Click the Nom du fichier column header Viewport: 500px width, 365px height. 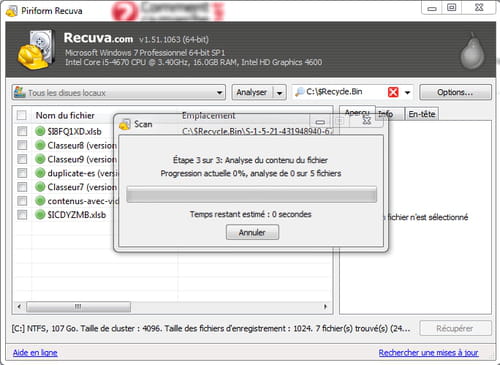coord(65,115)
